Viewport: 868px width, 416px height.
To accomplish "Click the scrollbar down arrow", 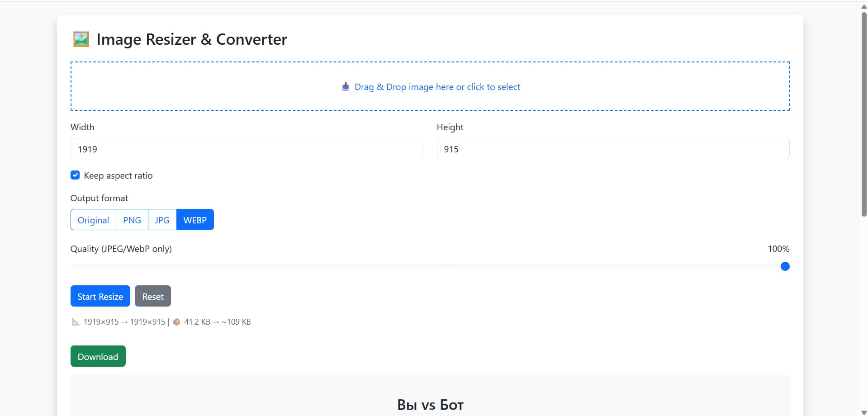I will tap(864, 412).
